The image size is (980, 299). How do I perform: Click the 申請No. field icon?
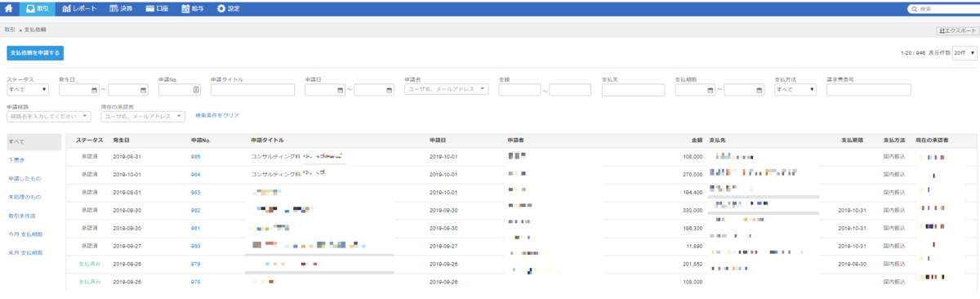[196, 90]
